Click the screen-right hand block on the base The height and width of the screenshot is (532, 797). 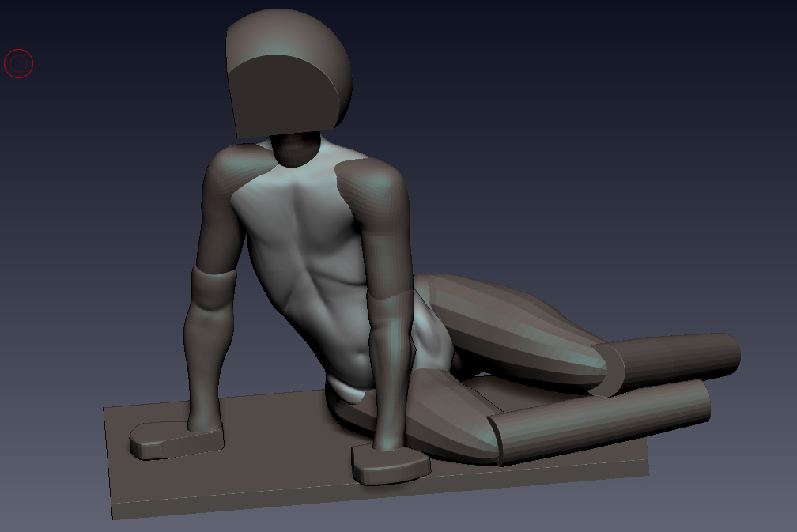tap(390, 464)
